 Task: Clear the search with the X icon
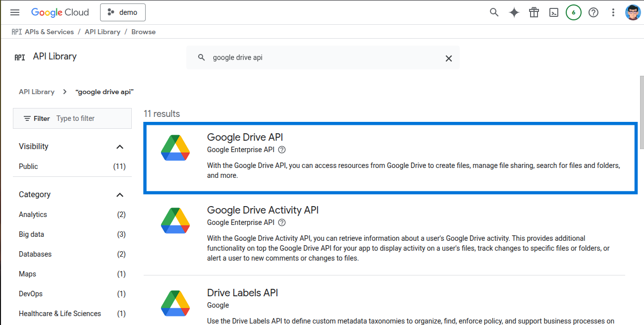pyautogui.click(x=449, y=58)
